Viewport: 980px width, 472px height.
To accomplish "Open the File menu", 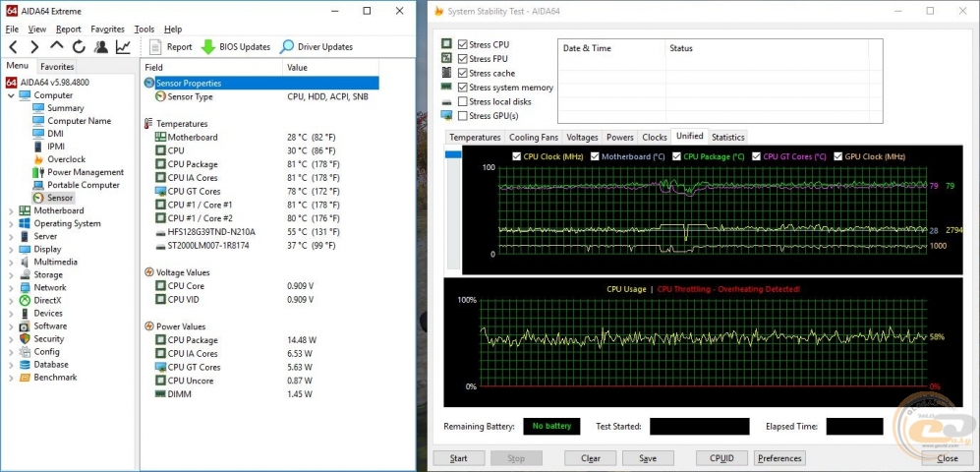I will point(12,29).
